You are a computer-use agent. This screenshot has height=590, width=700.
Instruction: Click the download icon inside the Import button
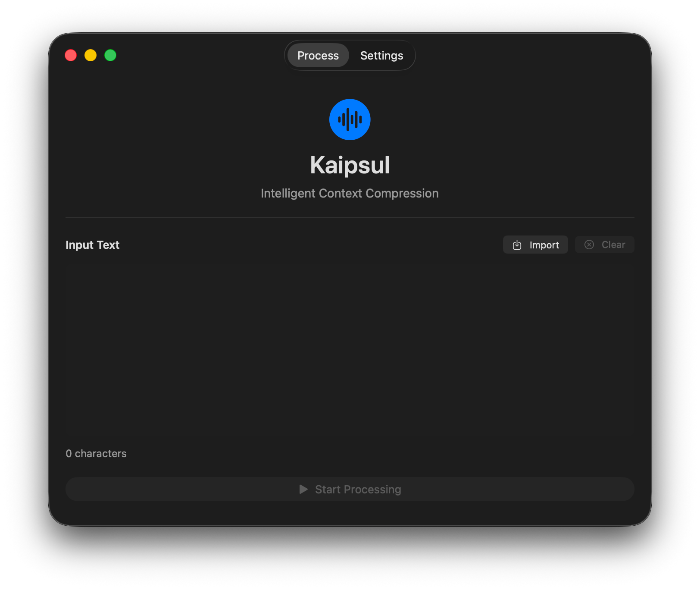(517, 245)
